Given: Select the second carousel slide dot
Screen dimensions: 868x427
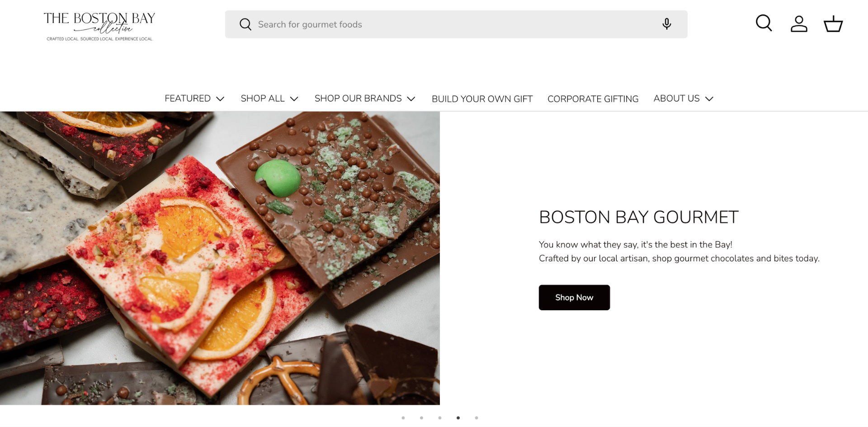Looking at the screenshot, I should pos(421,418).
